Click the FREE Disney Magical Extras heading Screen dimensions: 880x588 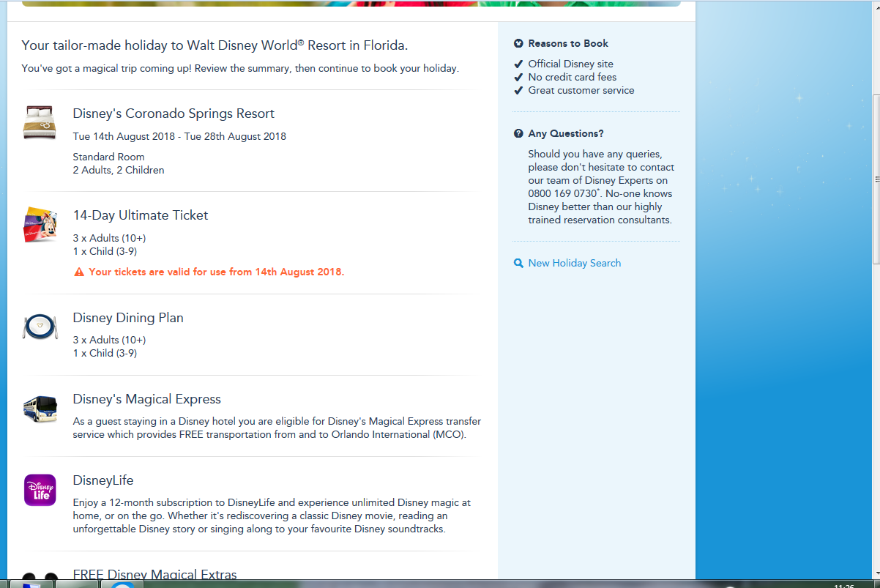coord(154,575)
